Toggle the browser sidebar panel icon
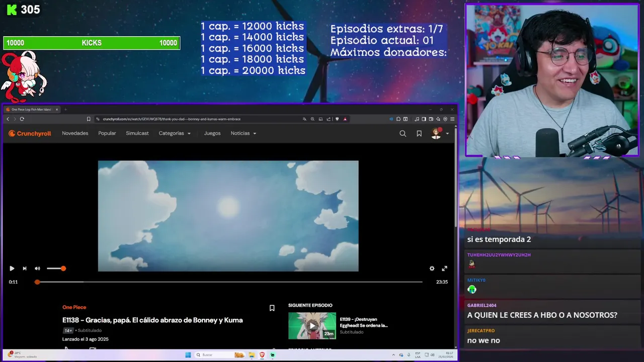644x362 pixels. (x=424, y=119)
